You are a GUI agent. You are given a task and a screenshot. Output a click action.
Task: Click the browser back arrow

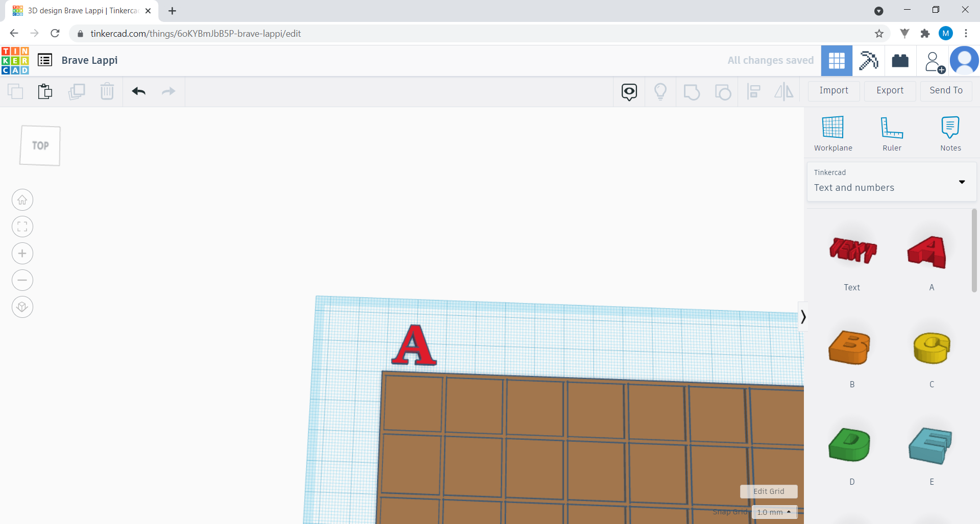tap(14, 33)
